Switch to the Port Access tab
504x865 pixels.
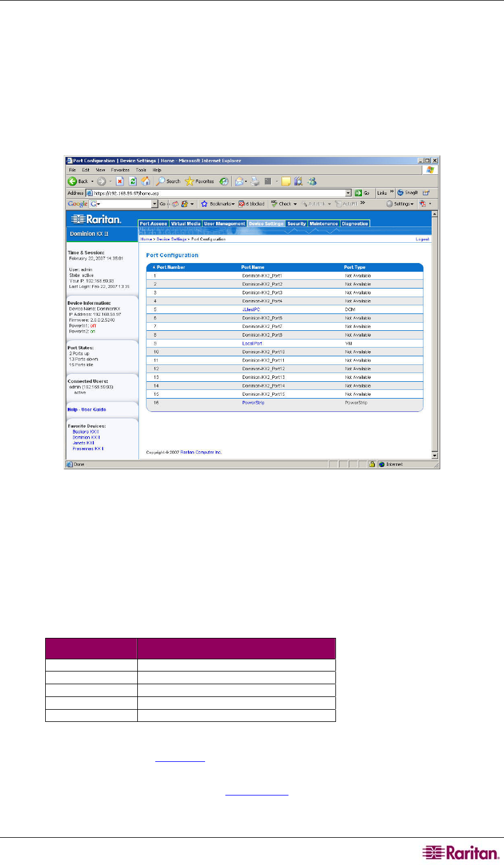[x=154, y=224]
